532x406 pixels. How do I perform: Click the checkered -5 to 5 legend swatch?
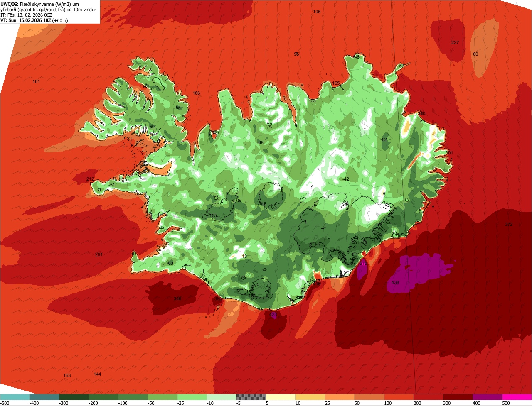click(251, 397)
